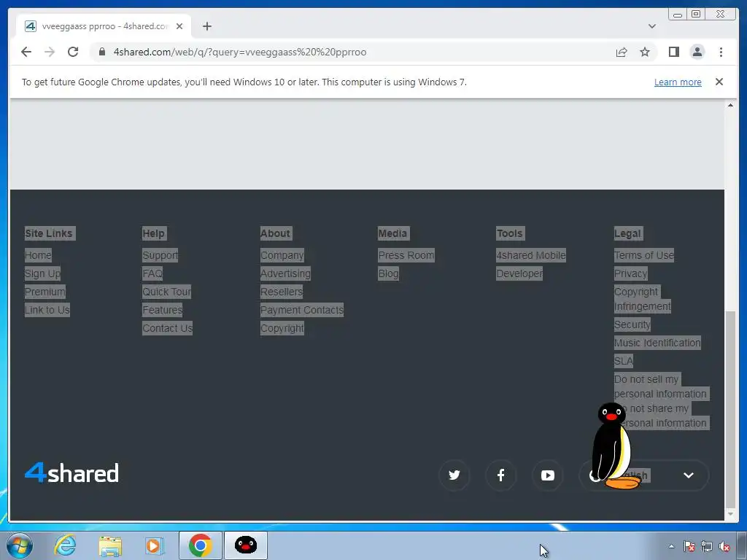
Task: Toggle Chrome side panel
Action: 673,52
